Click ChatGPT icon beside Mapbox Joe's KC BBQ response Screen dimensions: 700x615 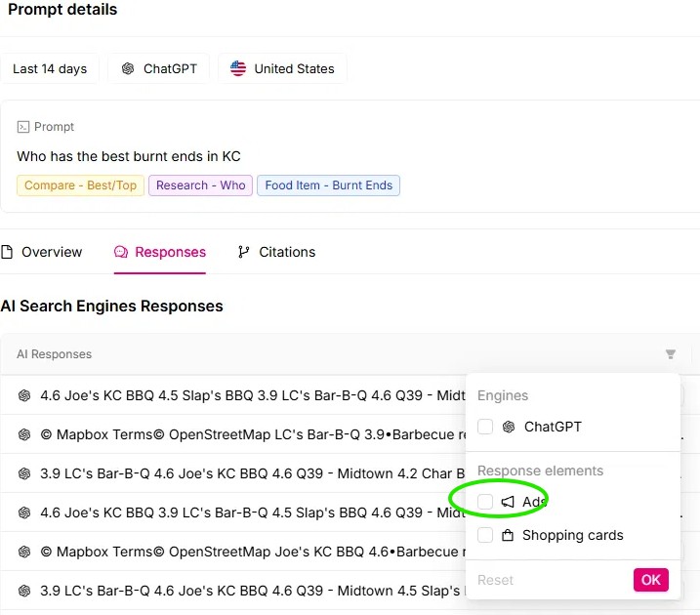(x=24, y=552)
